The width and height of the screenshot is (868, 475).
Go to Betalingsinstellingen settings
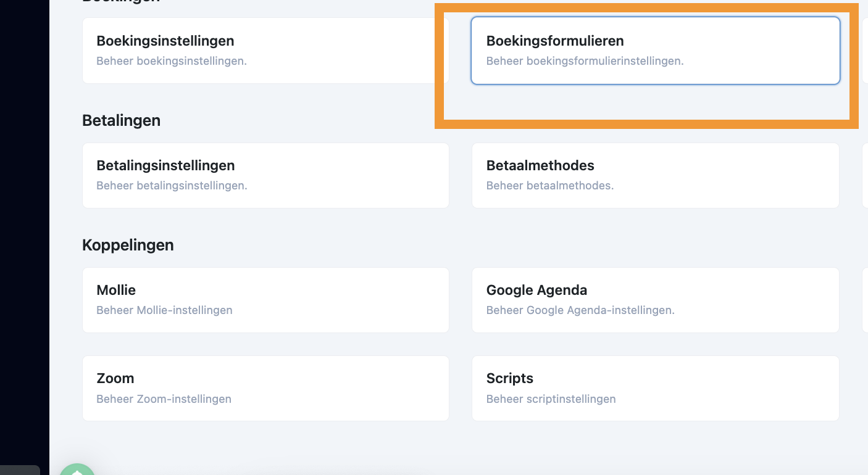[265, 175]
